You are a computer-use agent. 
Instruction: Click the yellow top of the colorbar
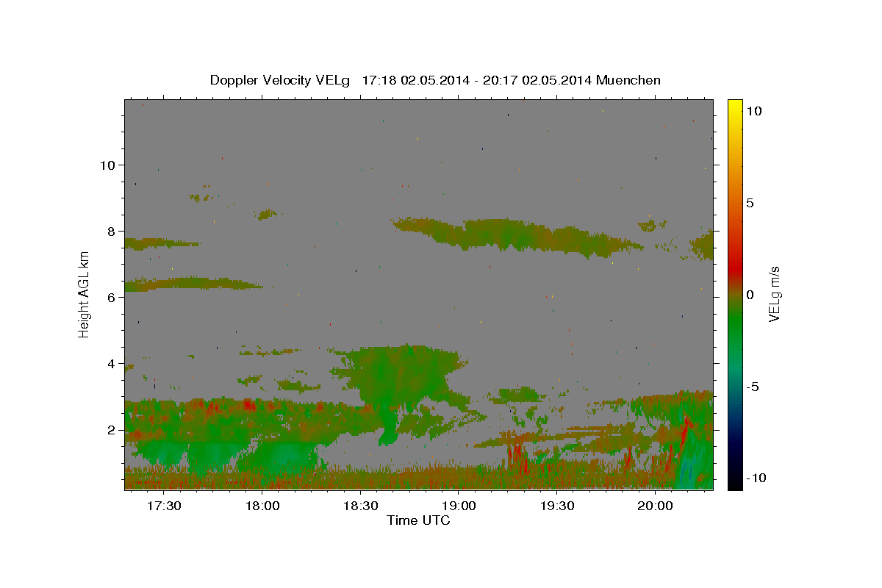coord(734,107)
